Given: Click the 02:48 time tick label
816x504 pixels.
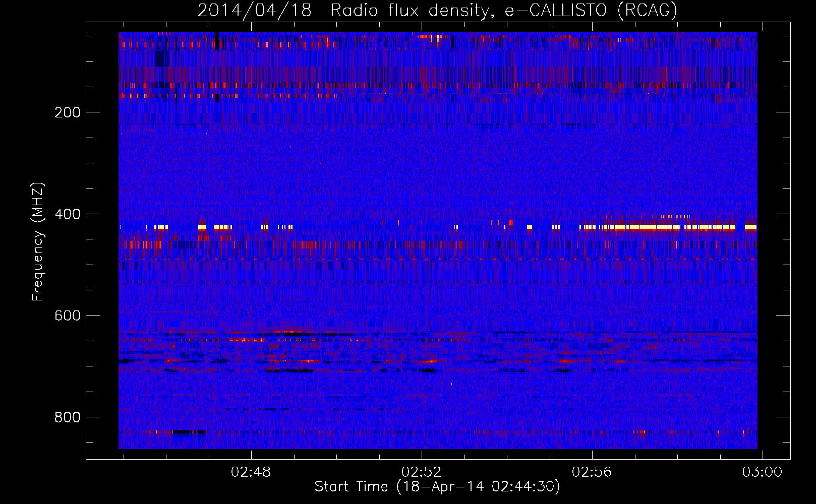Looking at the screenshot, I should (251, 472).
